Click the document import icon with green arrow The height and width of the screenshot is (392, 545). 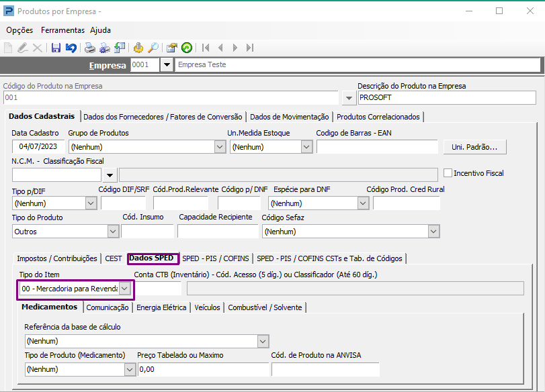[x=120, y=48]
